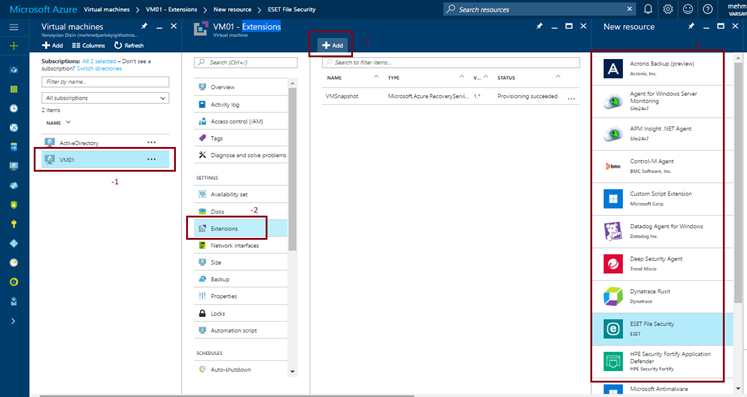The height and width of the screenshot is (397, 747).
Task: Click Add in Extensions blade
Action: tap(333, 45)
